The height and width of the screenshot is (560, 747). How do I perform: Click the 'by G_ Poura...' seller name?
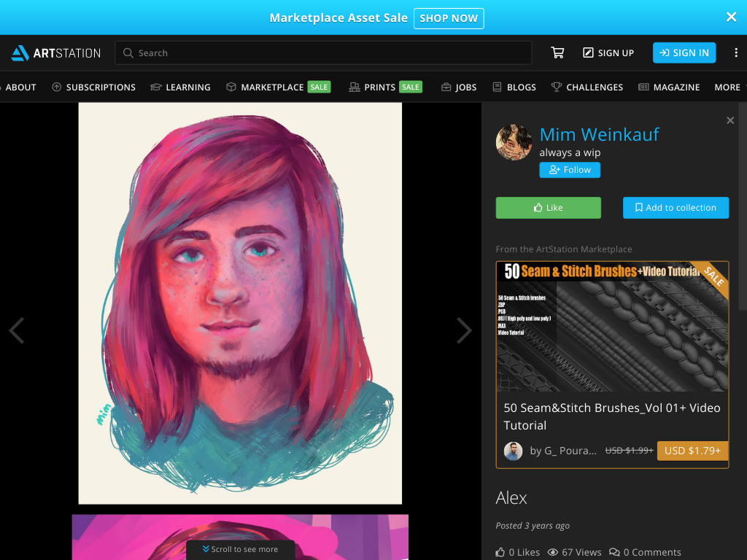[563, 451]
